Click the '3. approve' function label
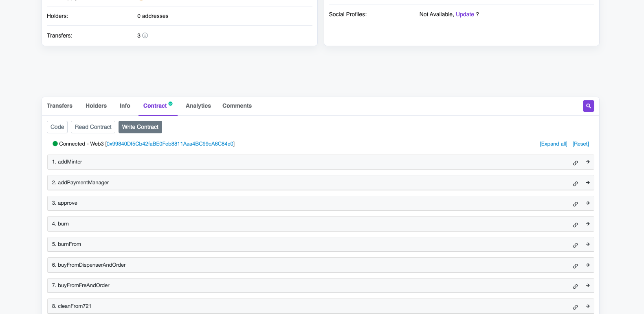Image resolution: width=644 pixels, height=314 pixels. pyautogui.click(x=65, y=203)
